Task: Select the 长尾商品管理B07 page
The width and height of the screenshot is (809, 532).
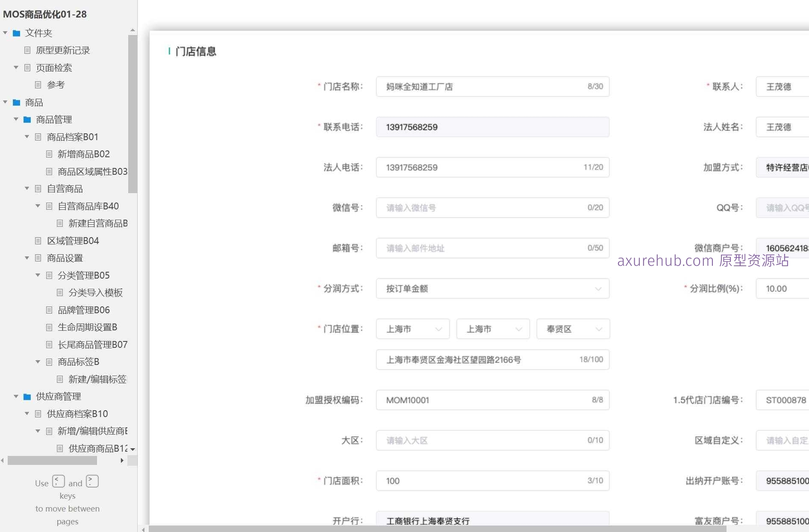Action: [x=92, y=344]
